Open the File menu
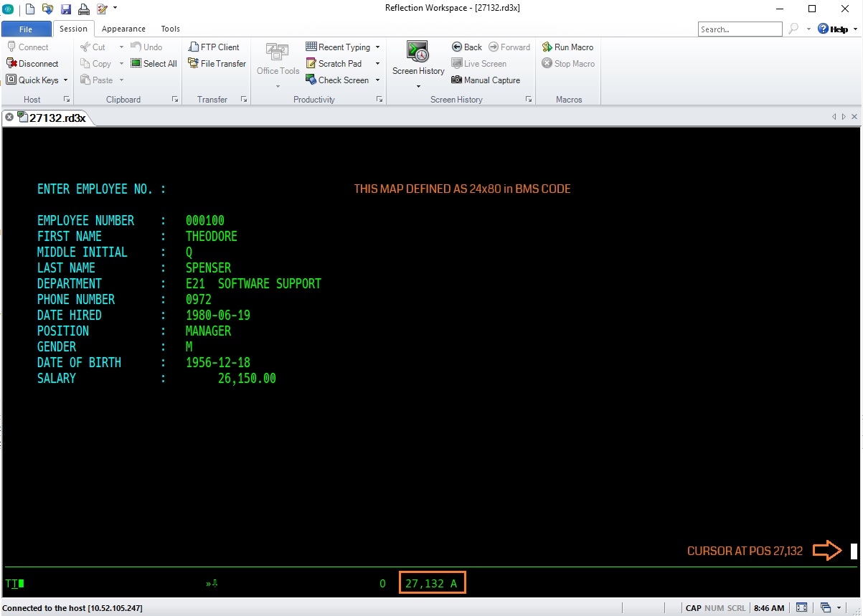 click(26, 29)
